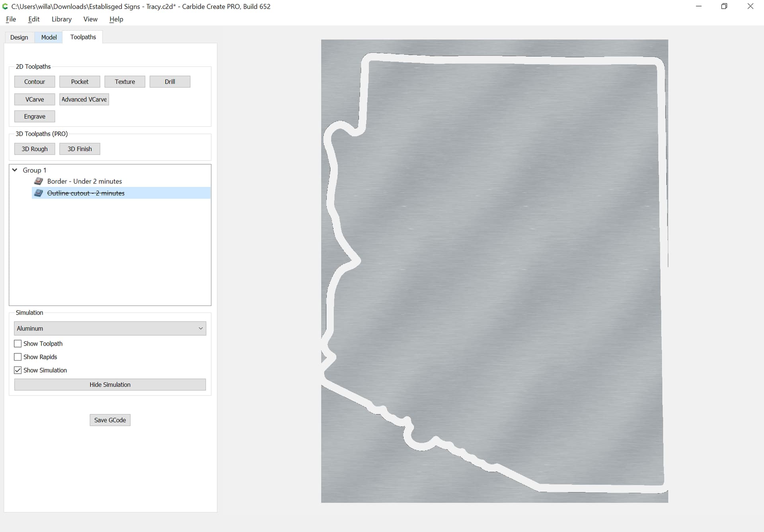Viewport: 764px width, 532px height.
Task: Open the Edit menu
Action: (34, 19)
